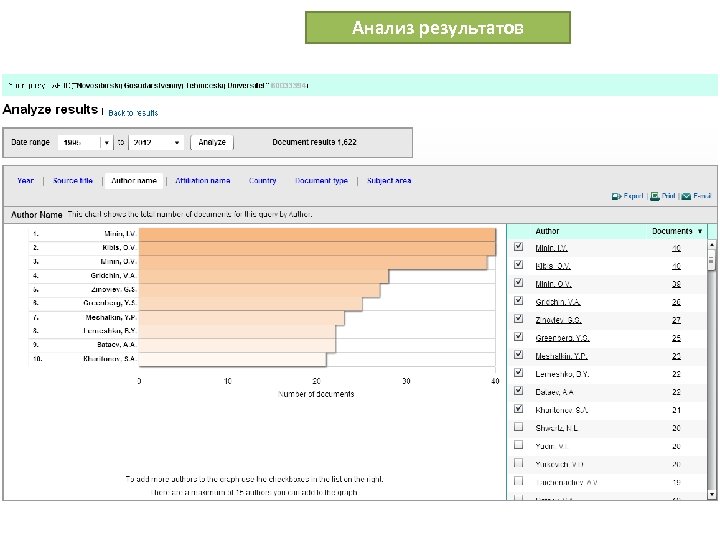The image size is (720, 540).
Task: Switch to the Affiliation name tab
Action: point(202,181)
